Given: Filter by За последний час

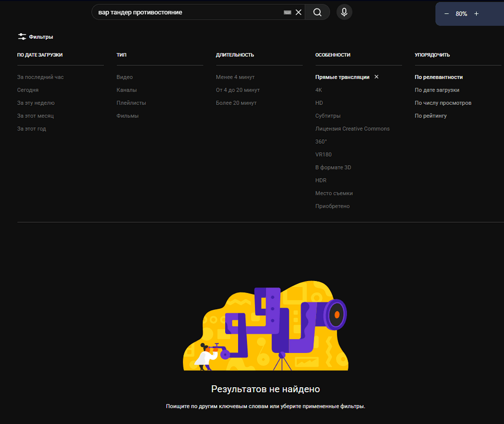Looking at the screenshot, I should point(40,77).
